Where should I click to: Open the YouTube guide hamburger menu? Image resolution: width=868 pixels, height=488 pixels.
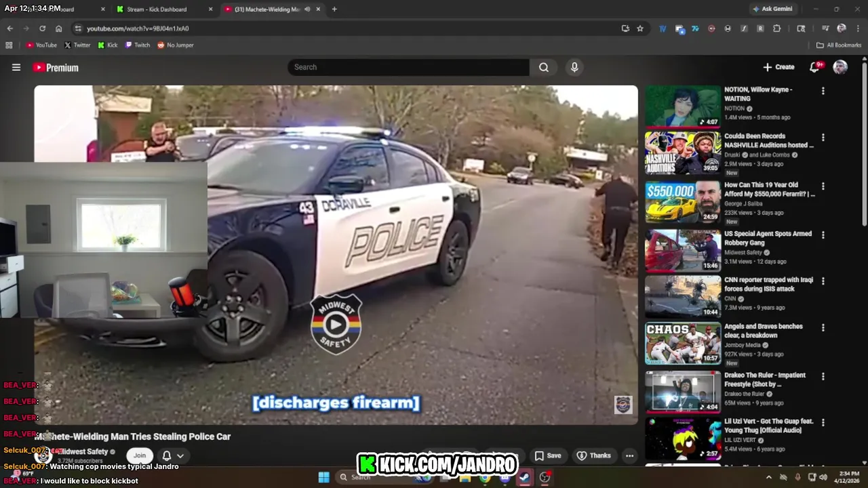click(x=16, y=67)
